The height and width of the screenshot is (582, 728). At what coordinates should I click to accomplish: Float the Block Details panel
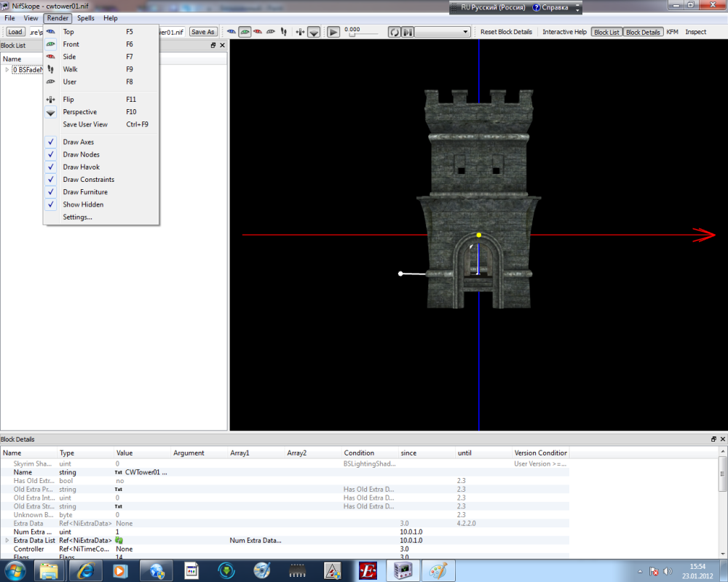[713, 439]
